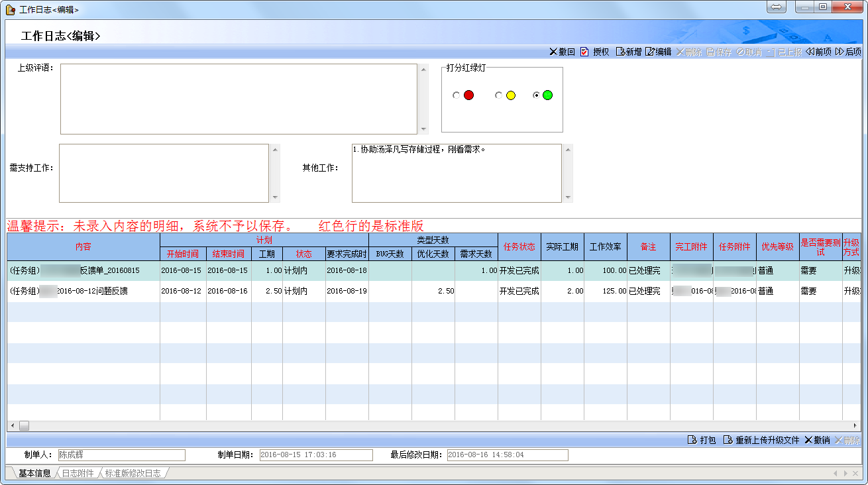The width and height of the screenshot is (868, 485).
Task: Click the 新增 (add new) toolbar icon
Action: [x=620, y=52]
